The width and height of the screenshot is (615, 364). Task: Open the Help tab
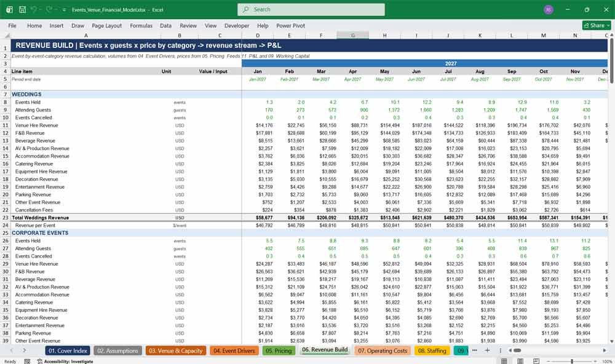click(263, 25)
